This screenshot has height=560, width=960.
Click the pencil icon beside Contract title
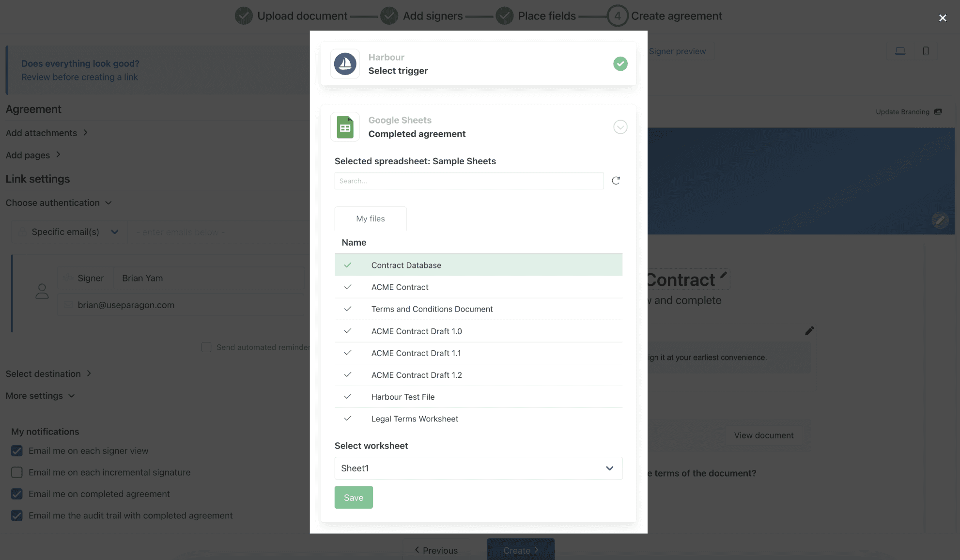coord(723,275)
